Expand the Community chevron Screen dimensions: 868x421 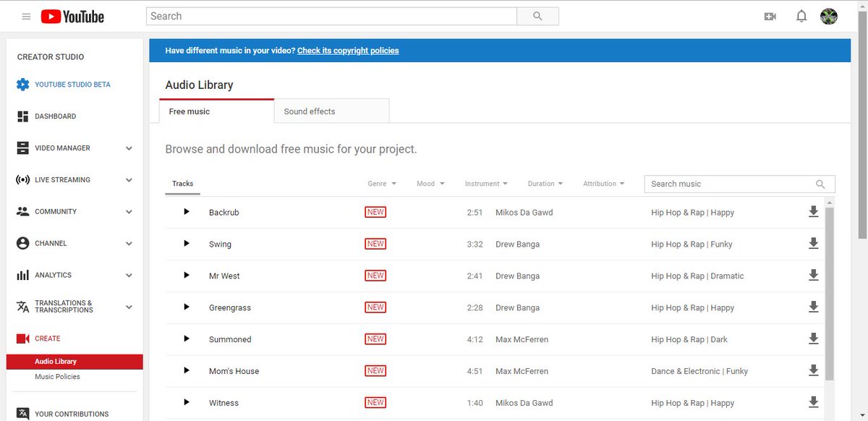click(129, 212)
